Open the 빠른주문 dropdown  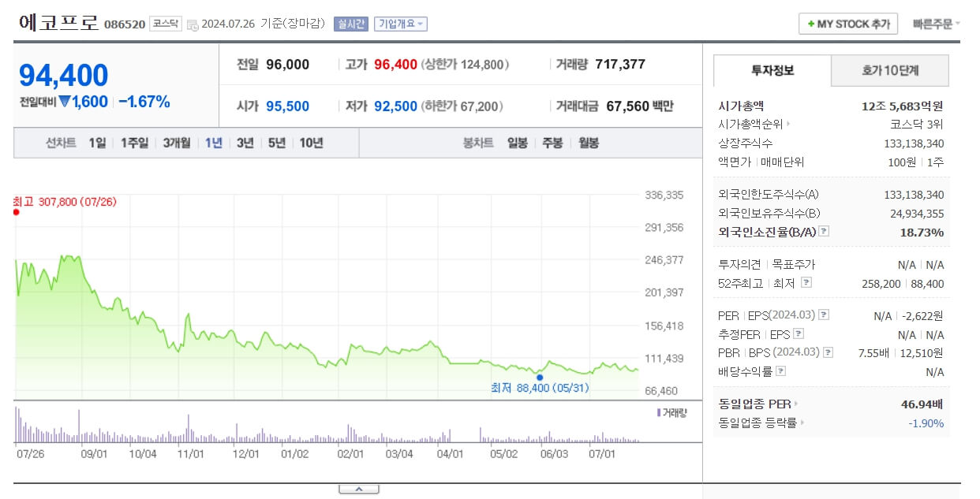937,24
